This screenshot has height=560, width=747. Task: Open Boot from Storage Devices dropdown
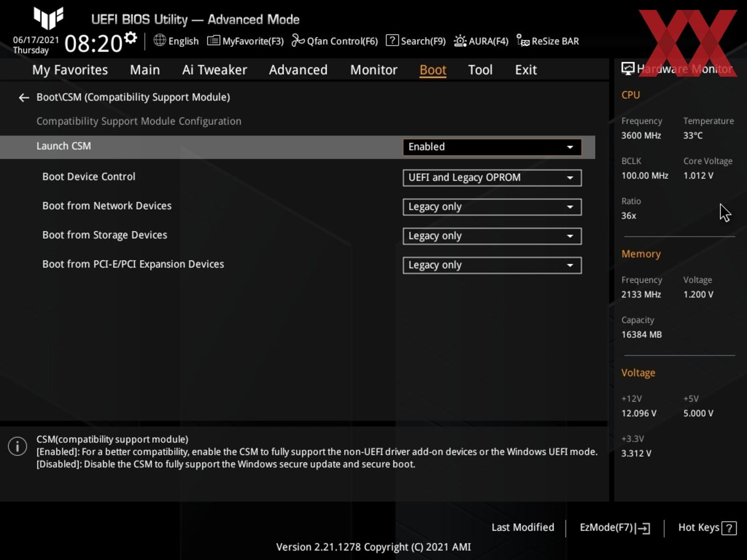click(492, 236)
